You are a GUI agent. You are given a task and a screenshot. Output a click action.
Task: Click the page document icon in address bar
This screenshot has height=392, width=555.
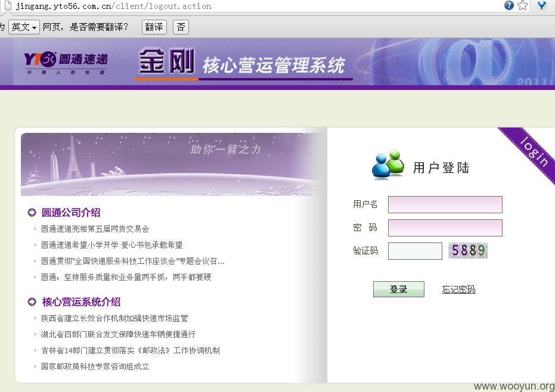(7, 5)
